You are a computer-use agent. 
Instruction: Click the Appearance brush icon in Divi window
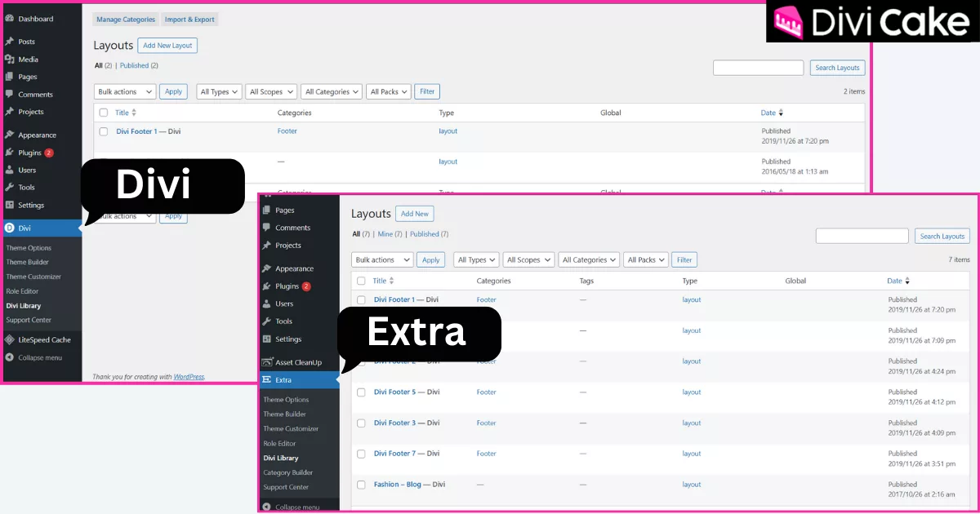click(x=10, y=135)
